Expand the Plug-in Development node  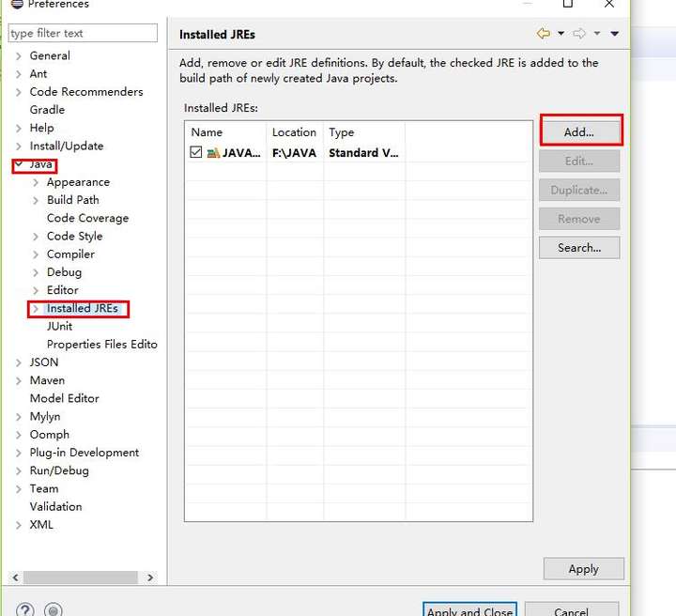click(x=19, y=453)
